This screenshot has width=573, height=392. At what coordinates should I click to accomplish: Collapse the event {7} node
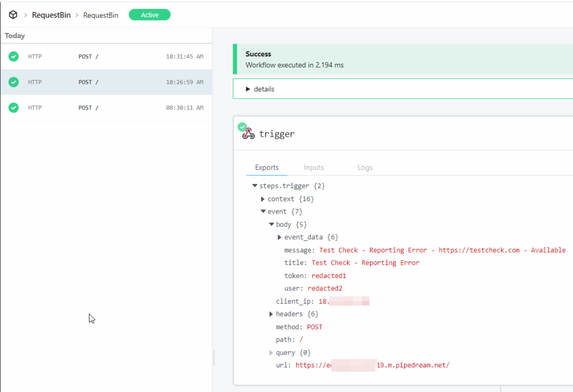click(x=263, y=211)
